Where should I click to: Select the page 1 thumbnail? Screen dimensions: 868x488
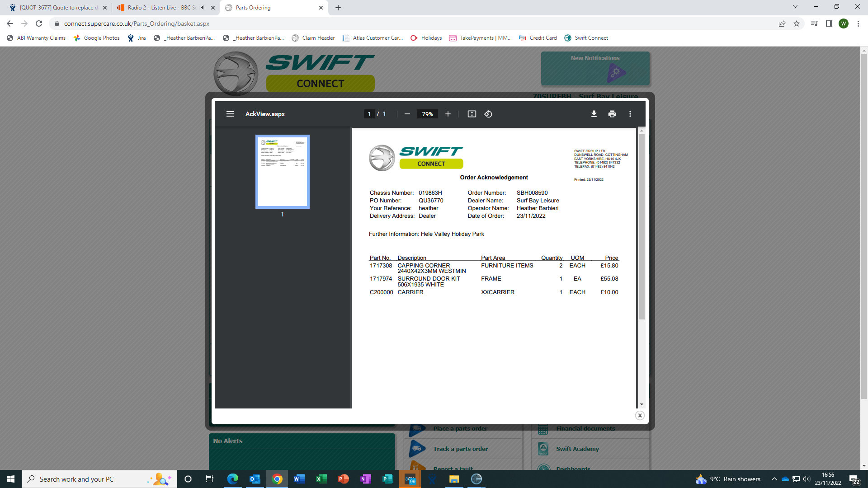point(283,172)
